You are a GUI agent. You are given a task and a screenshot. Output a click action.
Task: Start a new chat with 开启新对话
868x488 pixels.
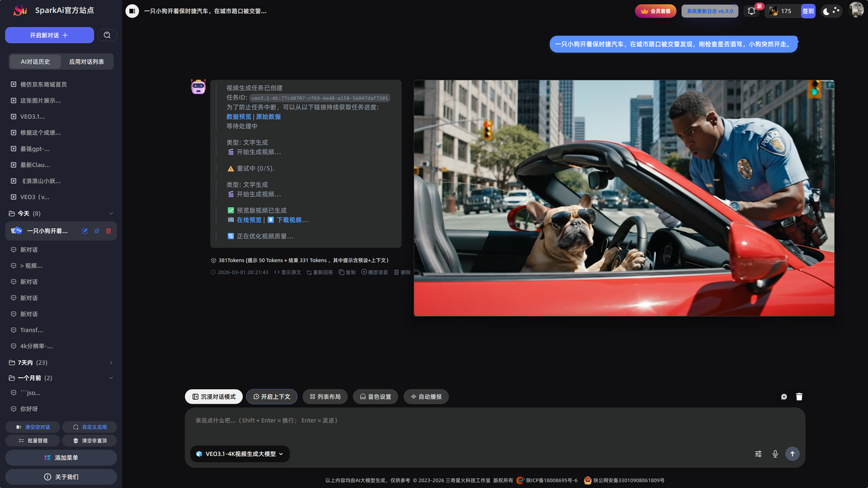tap(49, 35)
